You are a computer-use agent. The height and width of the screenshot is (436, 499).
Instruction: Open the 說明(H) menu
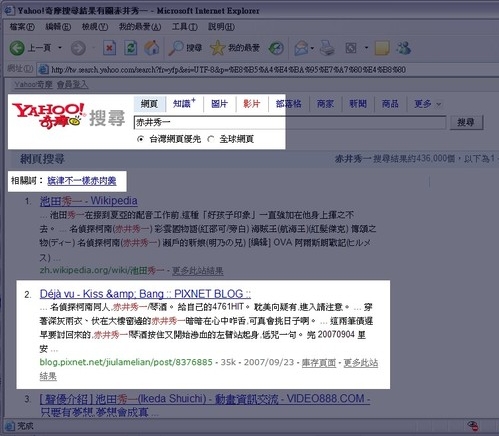[x=221, y=27]
